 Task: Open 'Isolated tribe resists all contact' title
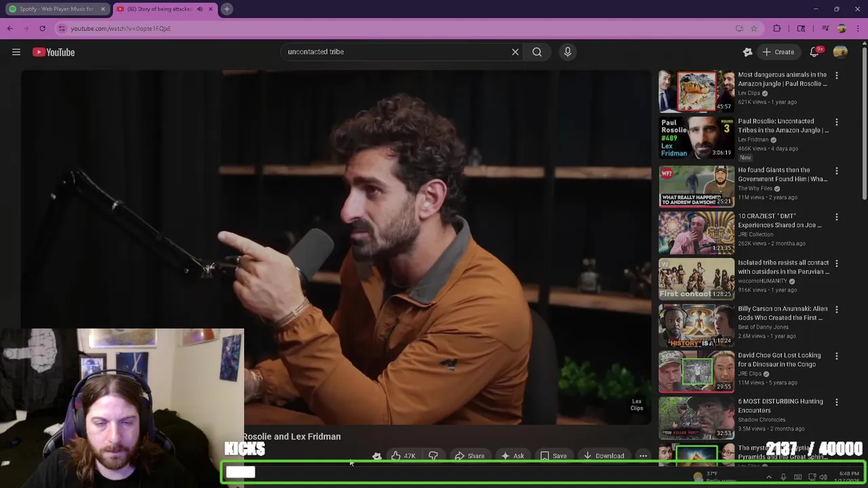coord(783,267)
